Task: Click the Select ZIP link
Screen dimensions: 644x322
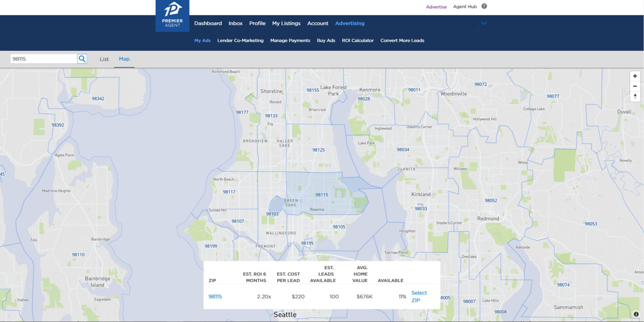Action: 419,297
